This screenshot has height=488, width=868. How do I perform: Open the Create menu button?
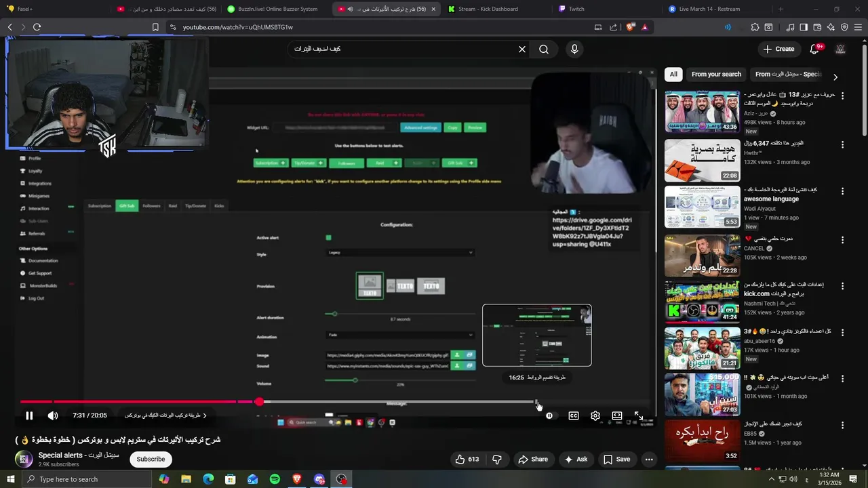778,49
